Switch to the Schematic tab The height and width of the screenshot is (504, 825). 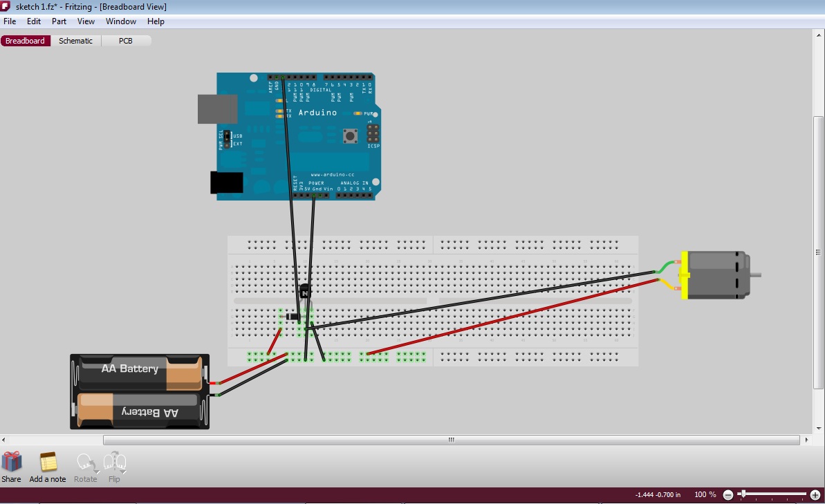(x=75, y=41)
